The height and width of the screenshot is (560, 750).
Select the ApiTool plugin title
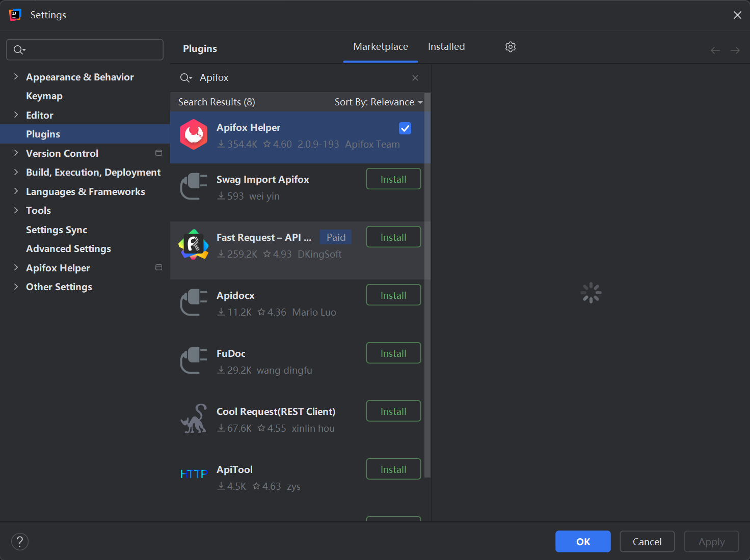click(234, 469)
